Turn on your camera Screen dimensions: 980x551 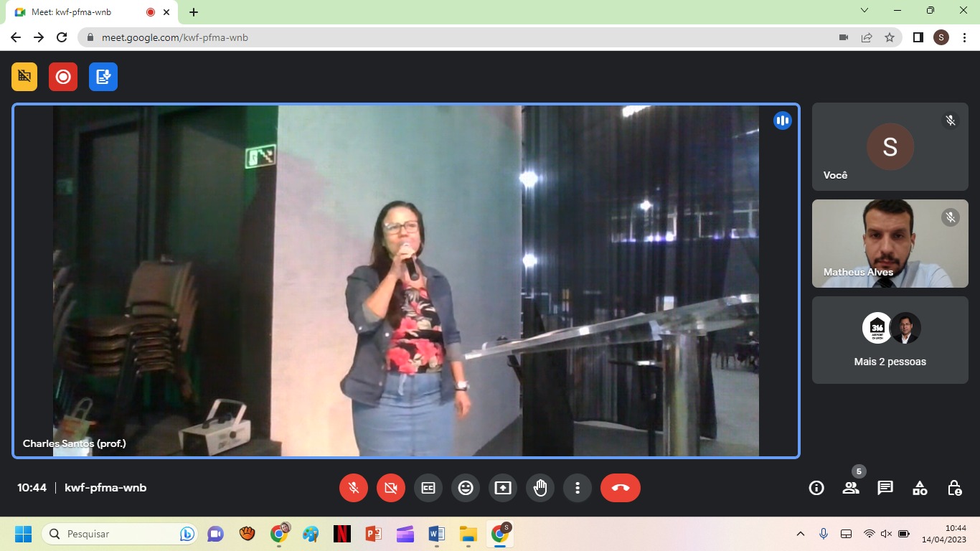tap(391, 488)
